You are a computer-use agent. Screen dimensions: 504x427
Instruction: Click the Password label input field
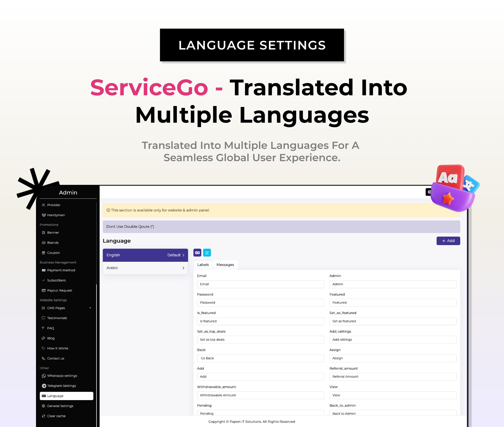[260, 303]
